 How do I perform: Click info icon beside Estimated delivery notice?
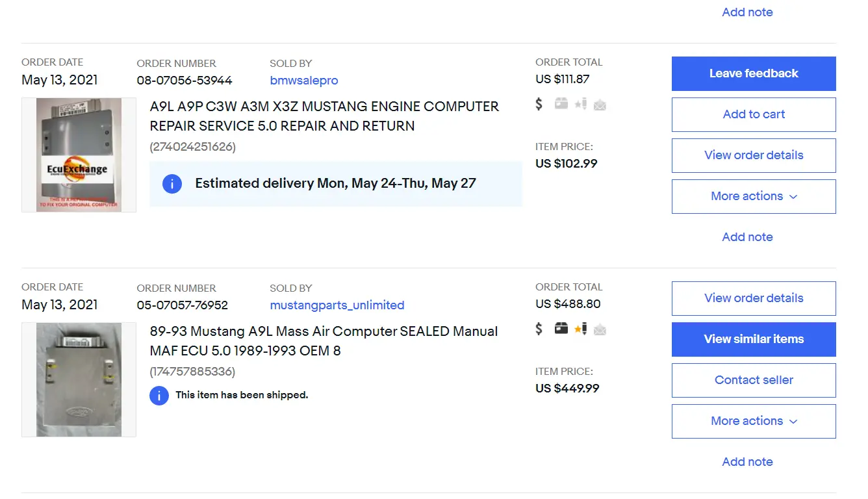click(x=172, y=184)
